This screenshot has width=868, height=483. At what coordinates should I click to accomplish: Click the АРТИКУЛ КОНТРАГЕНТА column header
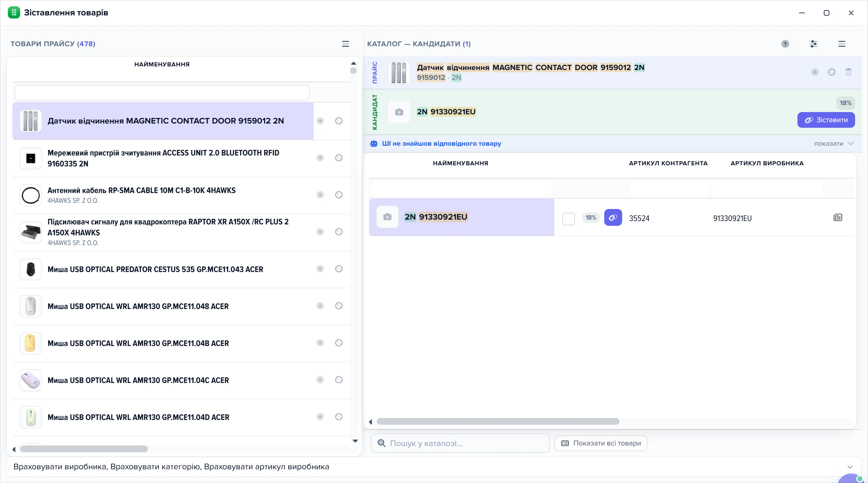[x=668, y=163]
